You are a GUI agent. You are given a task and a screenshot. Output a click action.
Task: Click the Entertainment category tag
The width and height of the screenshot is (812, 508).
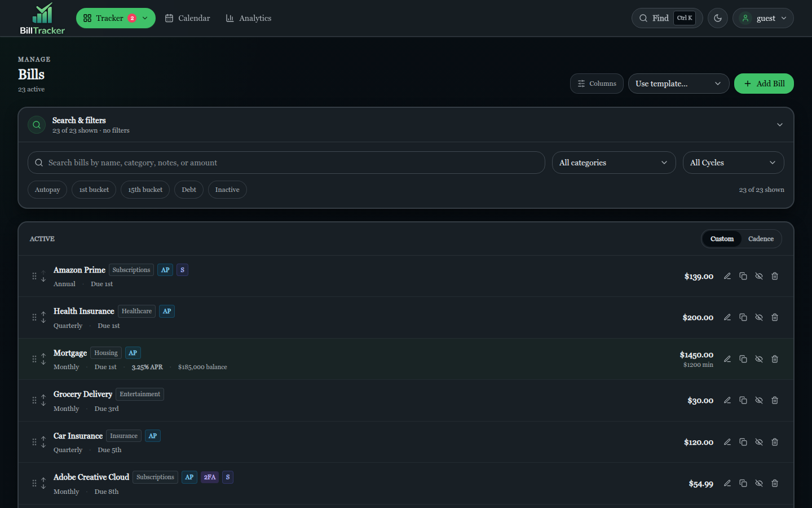[x=140, y=394]
